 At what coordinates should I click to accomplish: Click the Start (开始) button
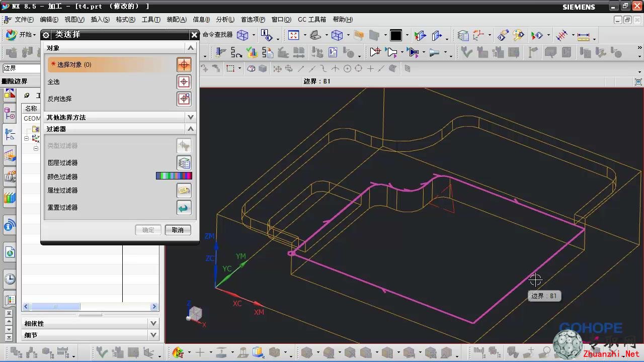21,35
